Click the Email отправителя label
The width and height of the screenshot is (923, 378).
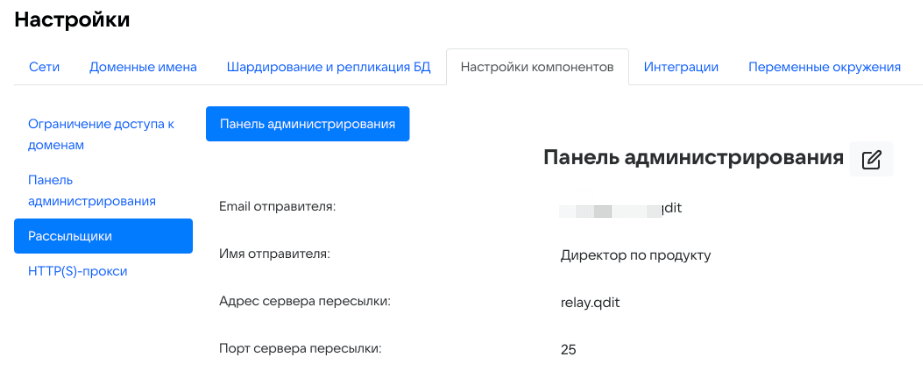click(x=277, y=207)
